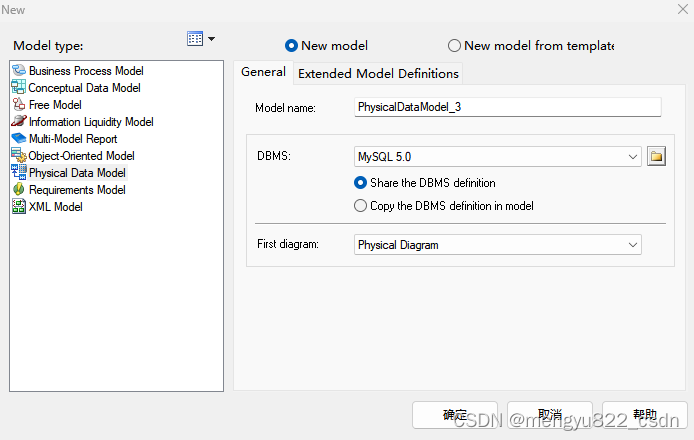Click the Requirements Model icon
This screenshot has height=440, width=694.
(19, 189)
